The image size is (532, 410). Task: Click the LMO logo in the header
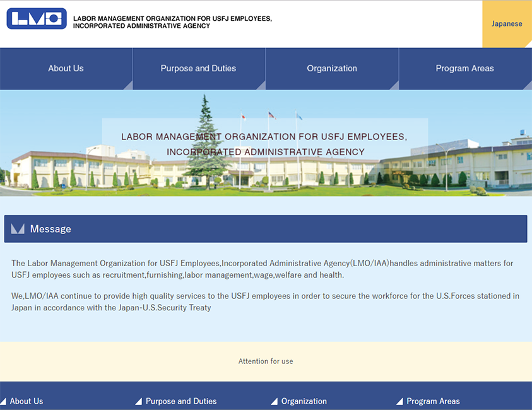[37, 19]
